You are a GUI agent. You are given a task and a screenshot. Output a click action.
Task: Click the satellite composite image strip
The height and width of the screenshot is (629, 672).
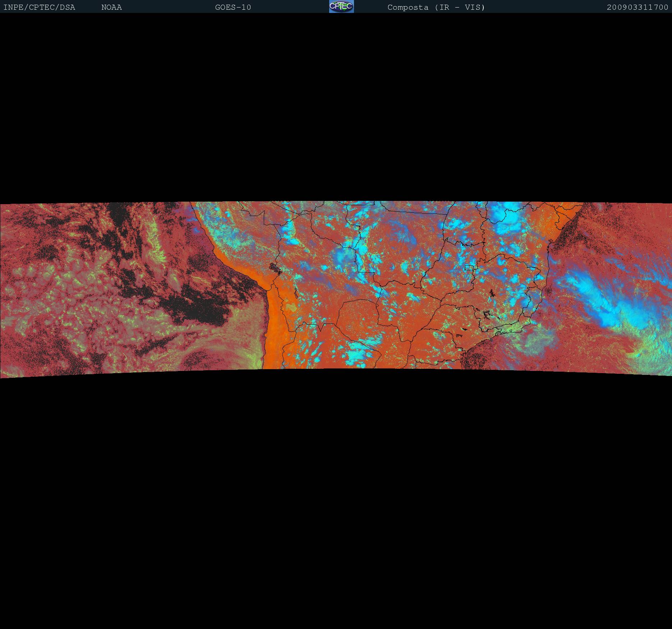tap(336, 289)
